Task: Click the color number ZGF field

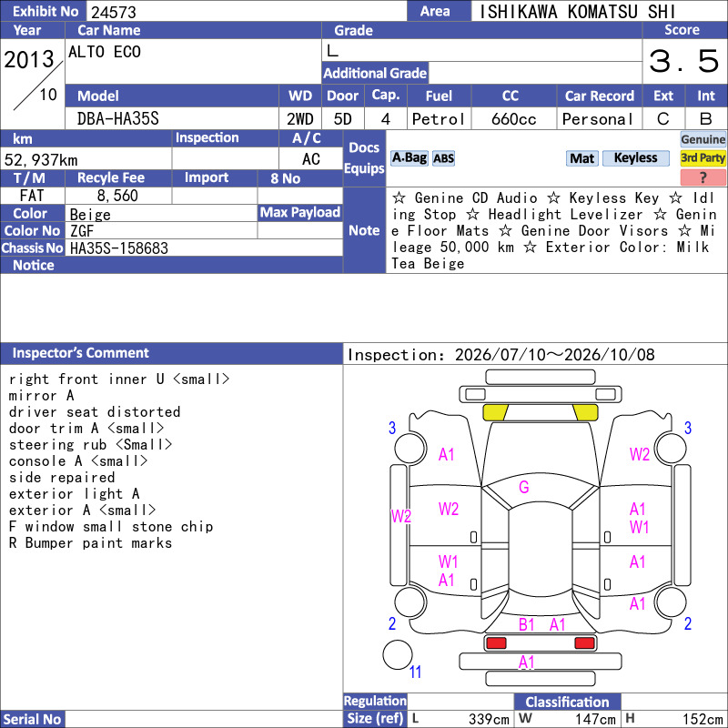Action: [161, 231]
